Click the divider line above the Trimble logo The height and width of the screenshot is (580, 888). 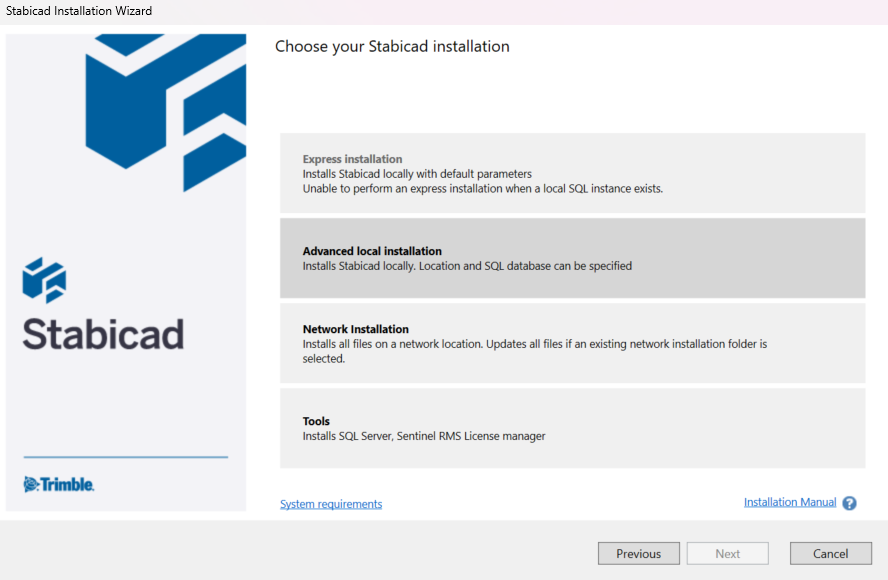click(x=125, y=457)
